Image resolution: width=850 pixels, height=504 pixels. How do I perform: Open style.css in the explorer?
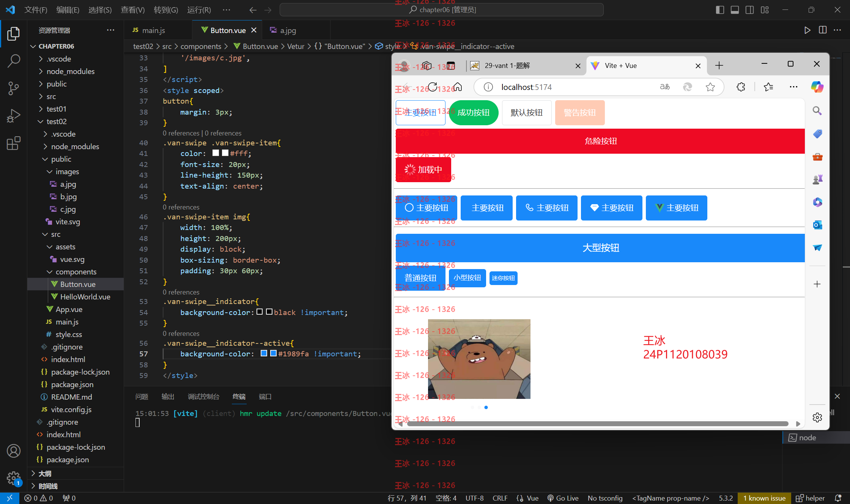click(69, 334)
